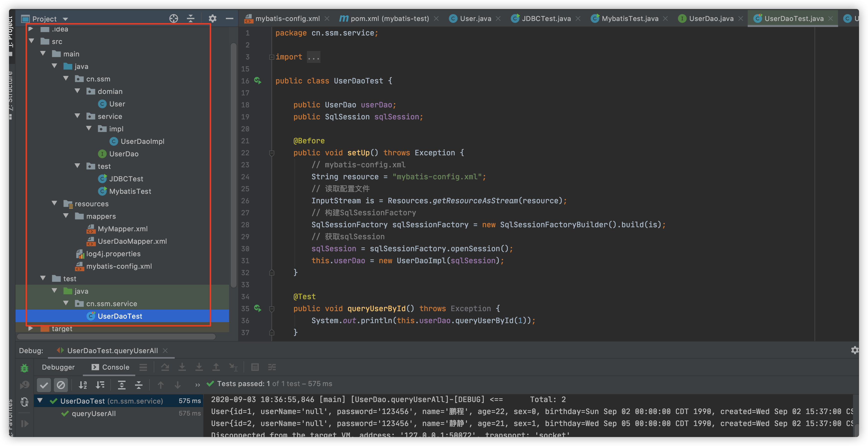Collapse the domian package node
The image size is (868, 446).
click(x=78, y=91)
